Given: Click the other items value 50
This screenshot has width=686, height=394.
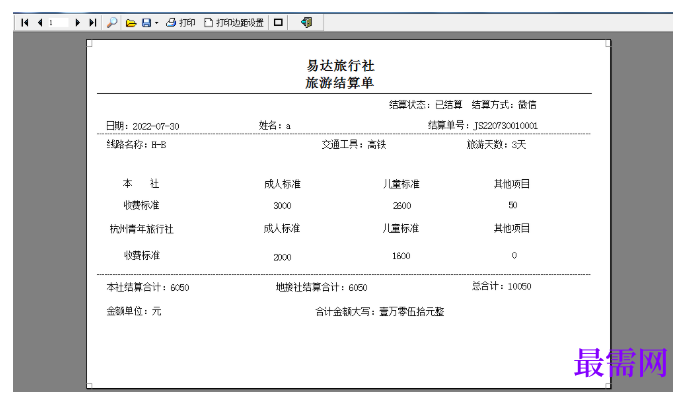Looking at the screenshot, I should [513, 205].
